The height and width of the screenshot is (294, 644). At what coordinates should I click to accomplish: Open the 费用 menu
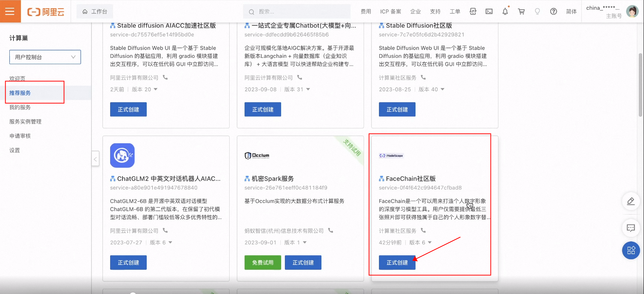click(x=366, y=12)
